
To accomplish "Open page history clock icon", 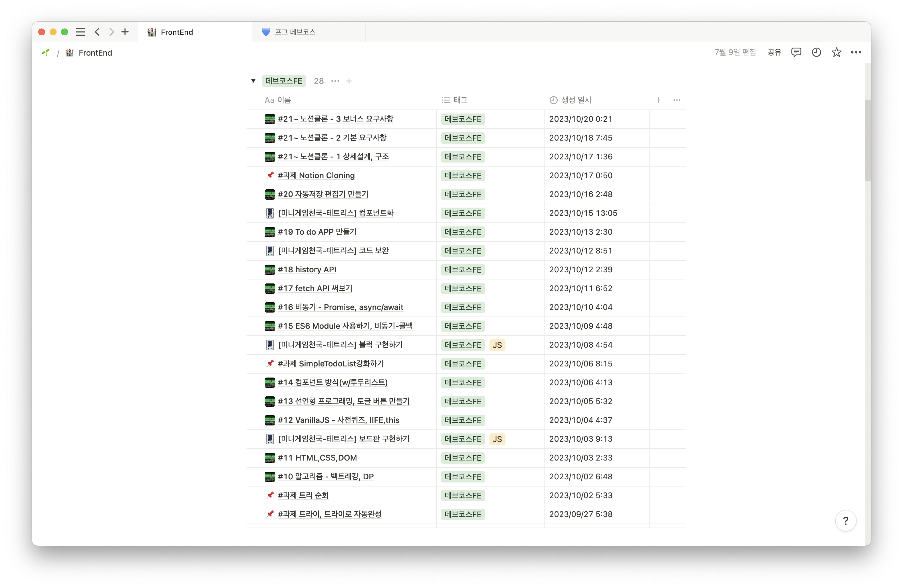I will tap(816, 52).
